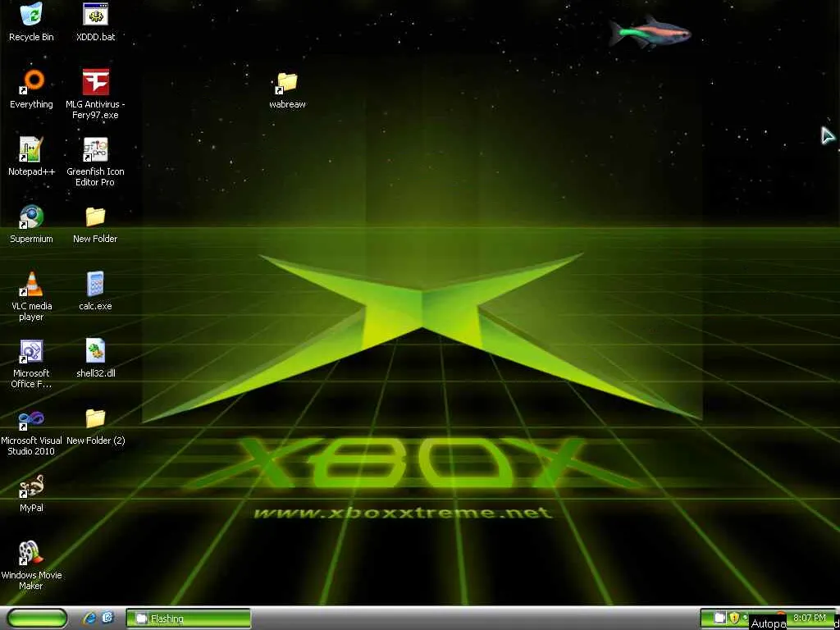Image resolution: width=840 pixels, height=630 pixels.
Task: Open Microsoft Visual Studio 2010 shortcut
Action: click(x=31, y=418)
